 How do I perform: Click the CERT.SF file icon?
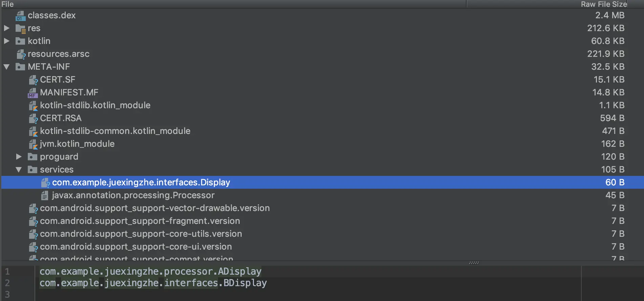point(33,80)
